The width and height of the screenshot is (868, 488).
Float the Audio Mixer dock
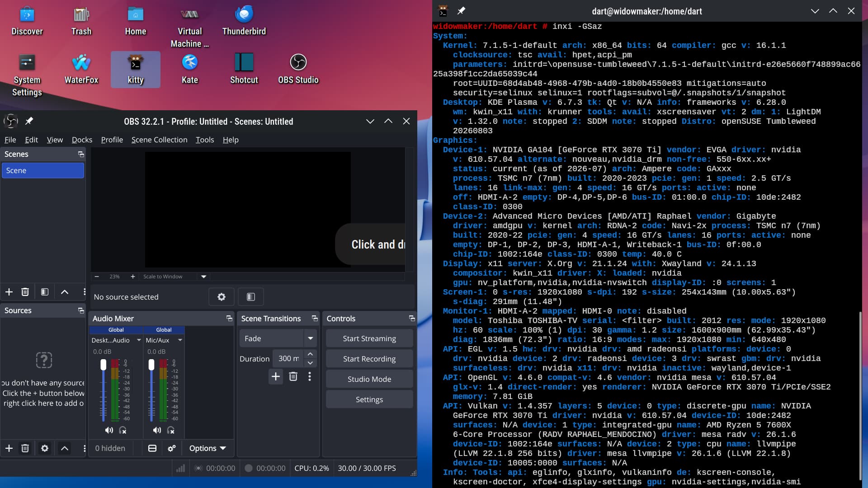click(x=229, y=319)
